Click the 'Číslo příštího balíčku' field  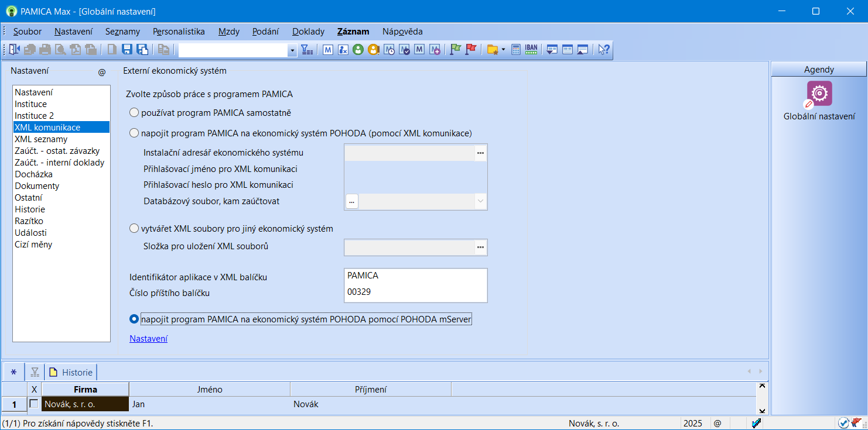point(415,292)
